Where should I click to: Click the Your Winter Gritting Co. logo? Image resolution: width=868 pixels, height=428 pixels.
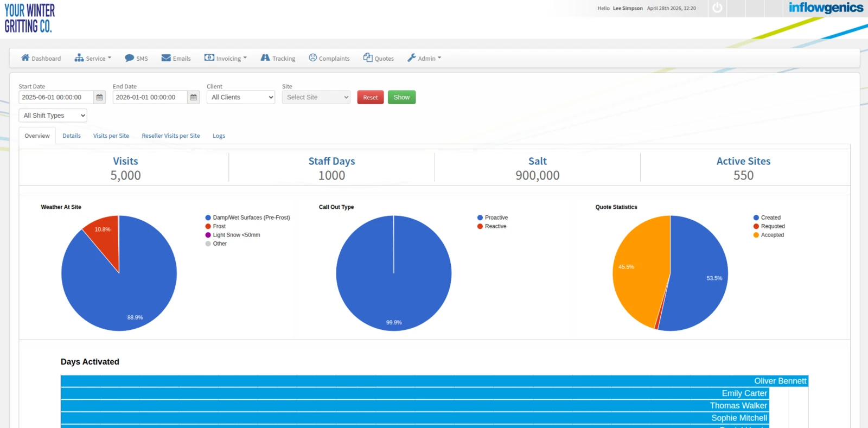pos(30,18)
